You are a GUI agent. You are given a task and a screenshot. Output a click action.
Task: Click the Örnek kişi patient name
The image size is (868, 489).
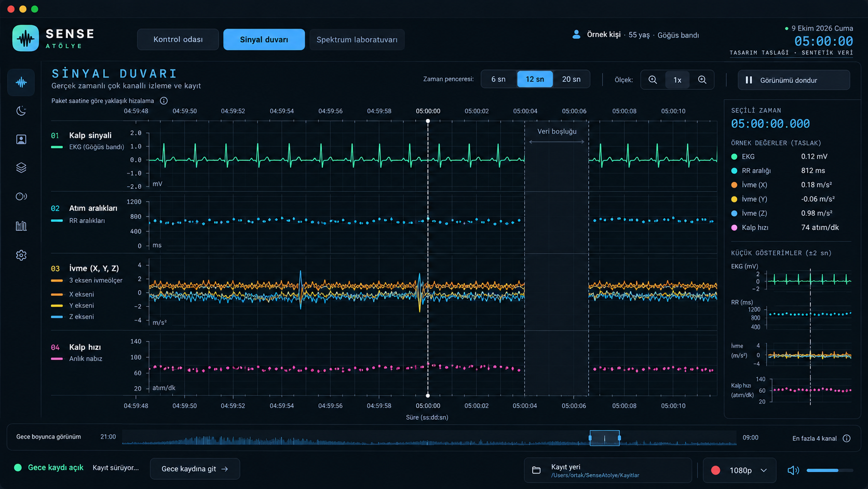coord(603,34)
